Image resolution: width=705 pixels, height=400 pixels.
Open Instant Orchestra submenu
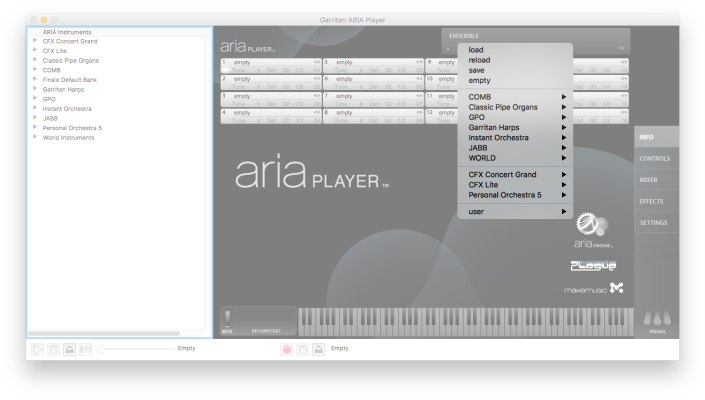point(515,138)
